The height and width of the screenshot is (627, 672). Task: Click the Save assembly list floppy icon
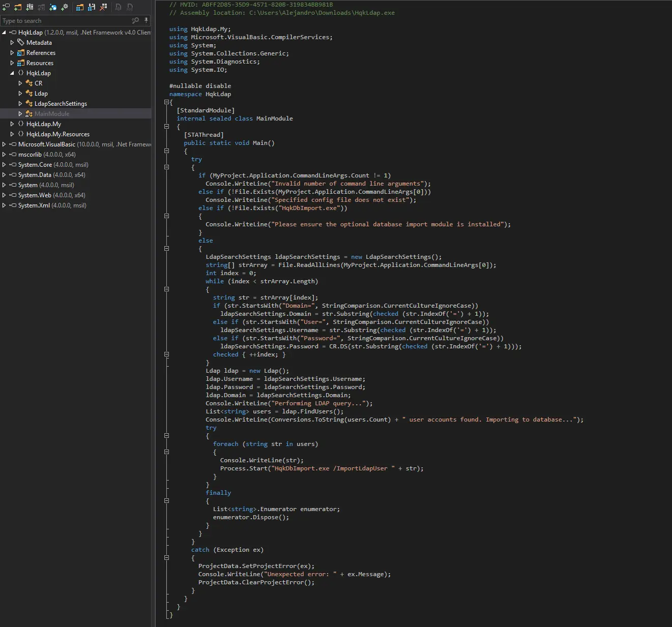[92, 7]
